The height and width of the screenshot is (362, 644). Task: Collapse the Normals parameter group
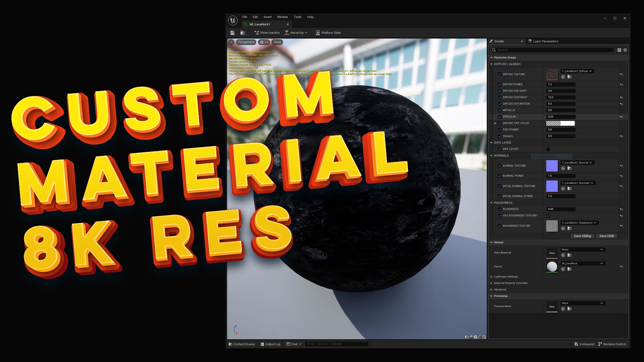click(x=491, y=156)
